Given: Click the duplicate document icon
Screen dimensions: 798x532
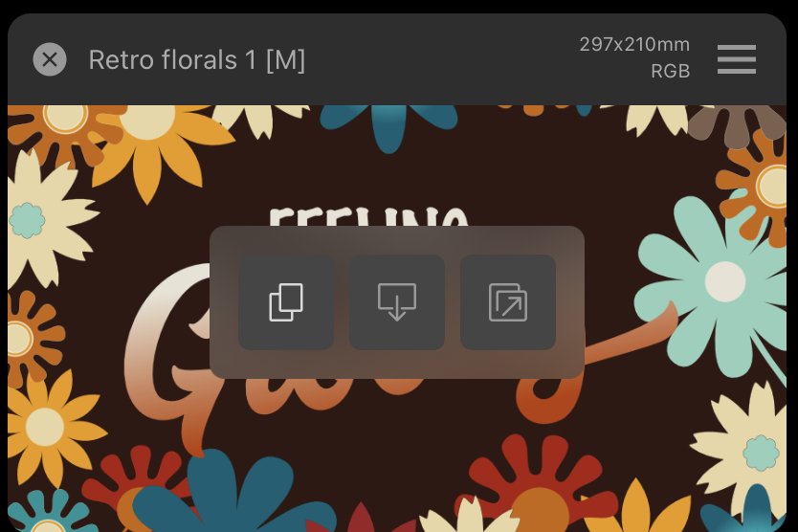Looking at the screenshot, I should (286, 302).
